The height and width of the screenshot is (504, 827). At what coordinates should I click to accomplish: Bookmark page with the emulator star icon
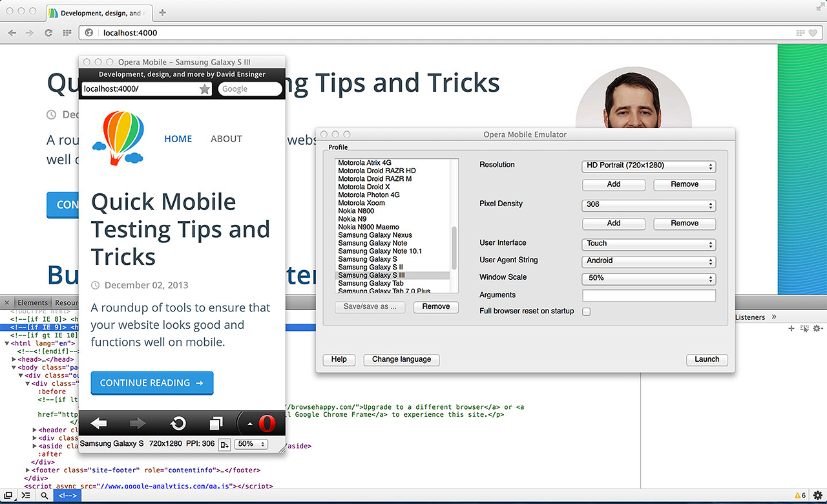[205, 89]
